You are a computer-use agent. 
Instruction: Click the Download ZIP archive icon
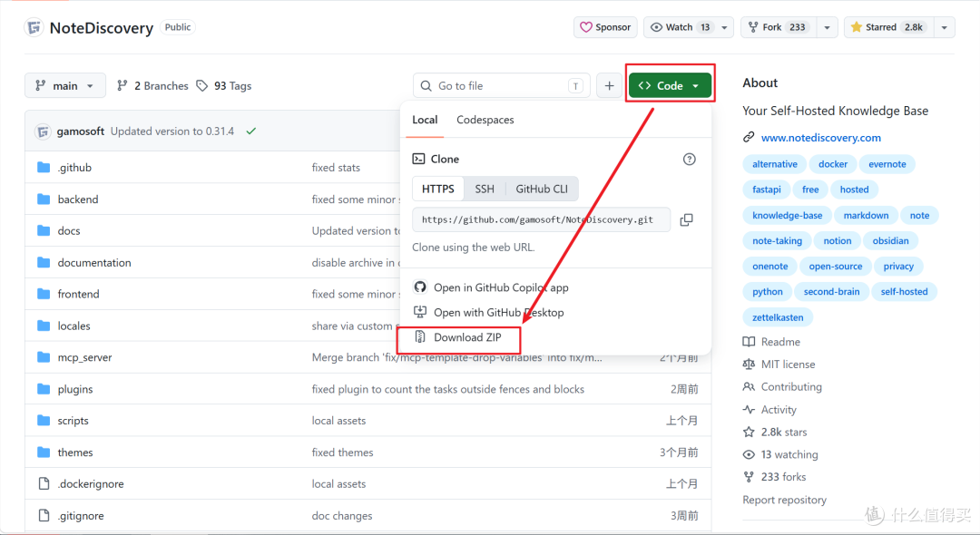point(420,337)
